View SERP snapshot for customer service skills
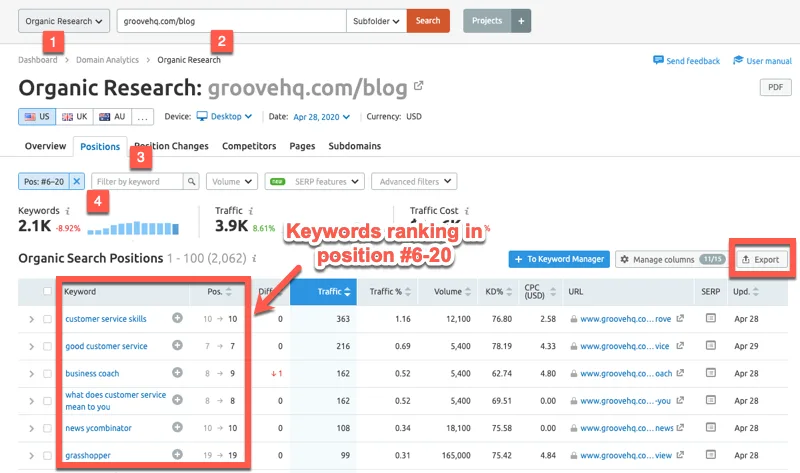Image resolution: width=800 pixels, height=473 pixels. [x=711, y=318]
